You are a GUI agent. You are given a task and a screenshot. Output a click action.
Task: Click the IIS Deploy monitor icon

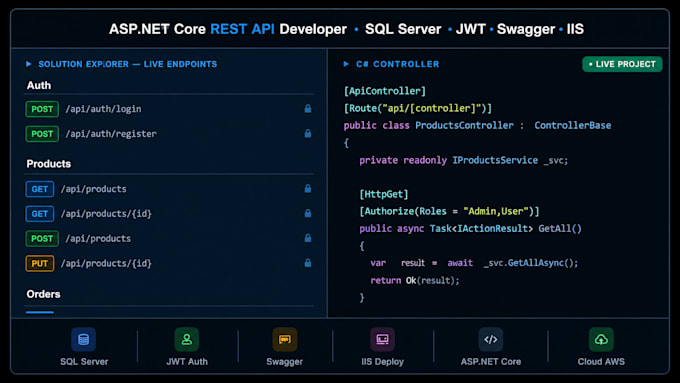382,339
